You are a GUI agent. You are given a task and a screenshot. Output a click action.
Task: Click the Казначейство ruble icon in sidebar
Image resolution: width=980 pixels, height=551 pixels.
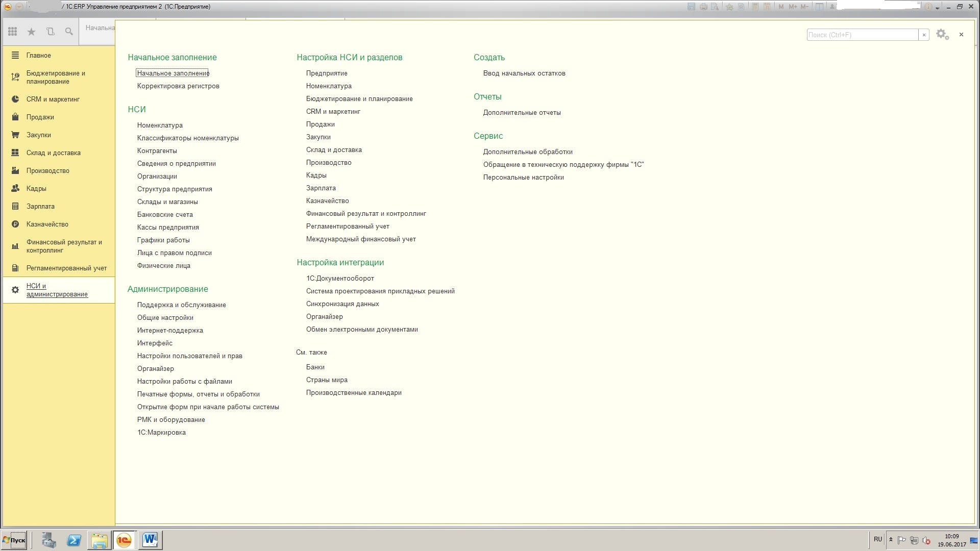point(15,224)
